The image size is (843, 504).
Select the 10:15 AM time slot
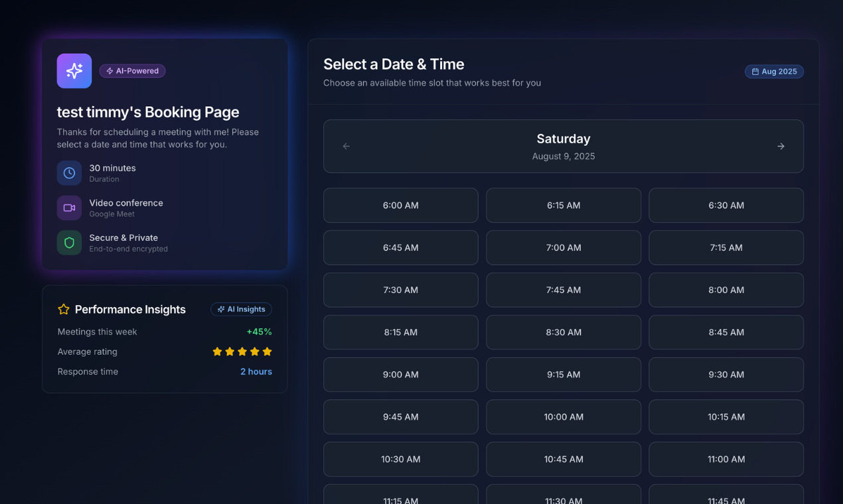[726, 417]
